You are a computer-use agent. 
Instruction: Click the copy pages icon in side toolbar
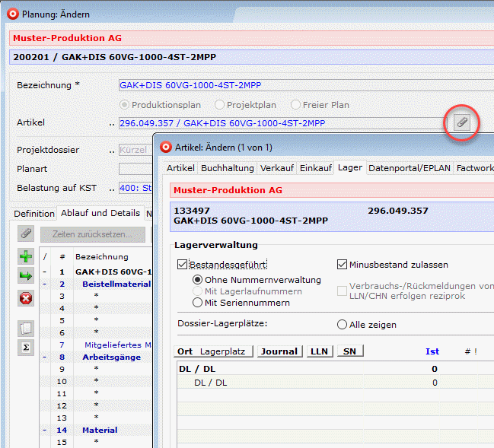click(x=26, y=328)
